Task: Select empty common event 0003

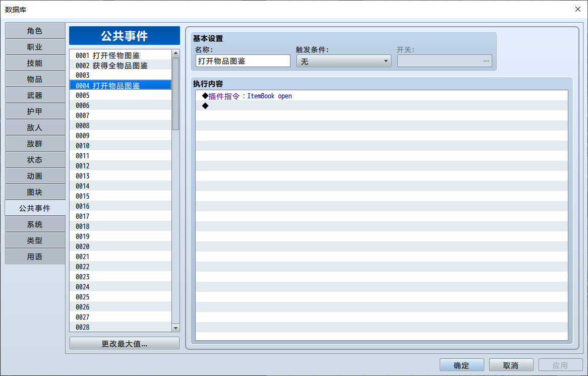Action: pos(121,75)
